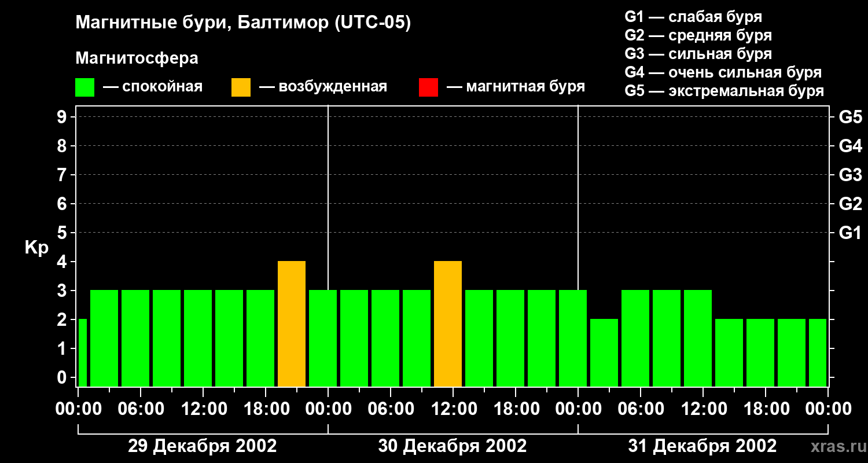The image size is (868, 463).
Task: Select the orange Kp 4 bar on 29 December
Action: coord(292,324)
